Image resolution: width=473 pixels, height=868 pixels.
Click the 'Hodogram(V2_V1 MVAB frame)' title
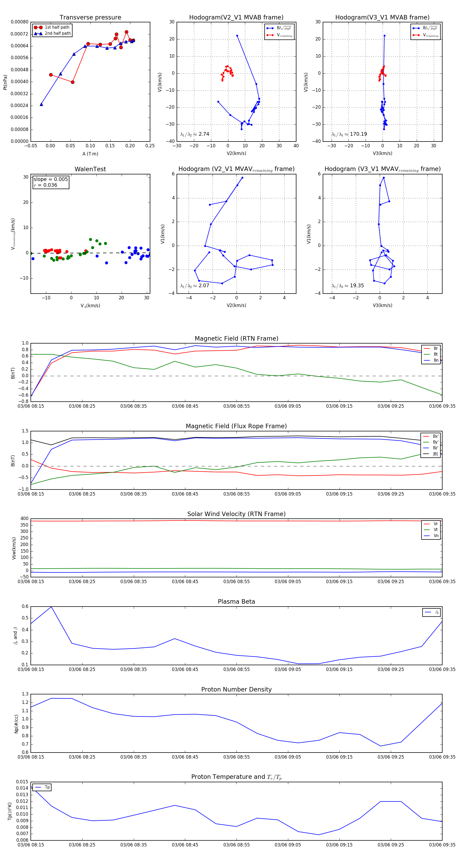(236, 18)
